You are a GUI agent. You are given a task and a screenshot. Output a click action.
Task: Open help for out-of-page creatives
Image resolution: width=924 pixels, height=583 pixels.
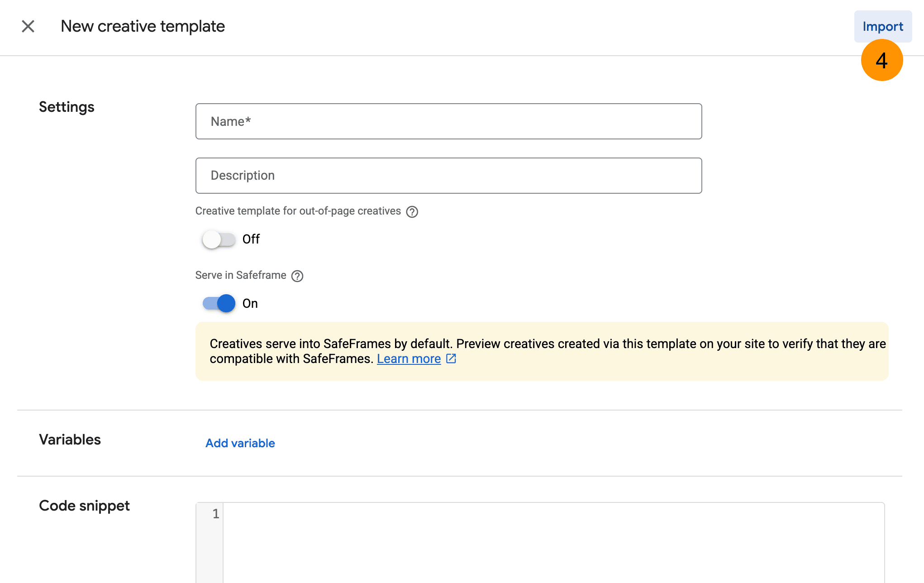coord(412,212)
